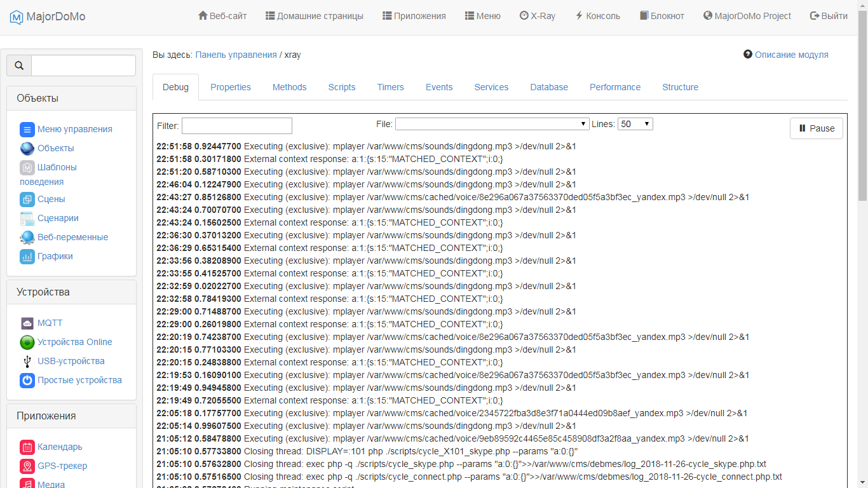The height and width of the screenshot is (488, 868).
Task: Click the Приложения panel heading
Action: pos(71,416)
